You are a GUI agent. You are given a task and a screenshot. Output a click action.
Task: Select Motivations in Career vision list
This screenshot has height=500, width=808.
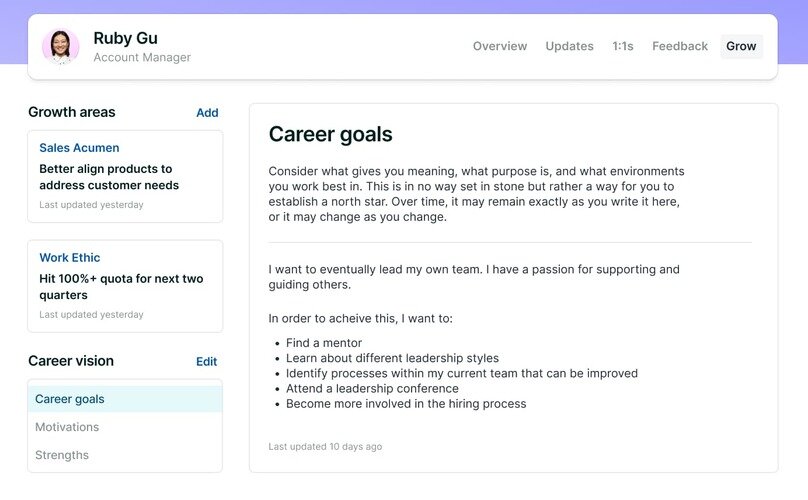click(125, 427)
